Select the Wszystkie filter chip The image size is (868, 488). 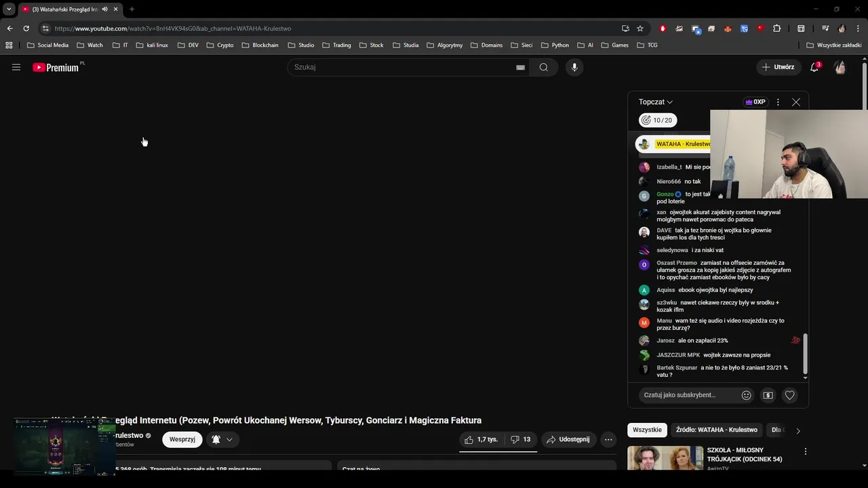point(647,430)
